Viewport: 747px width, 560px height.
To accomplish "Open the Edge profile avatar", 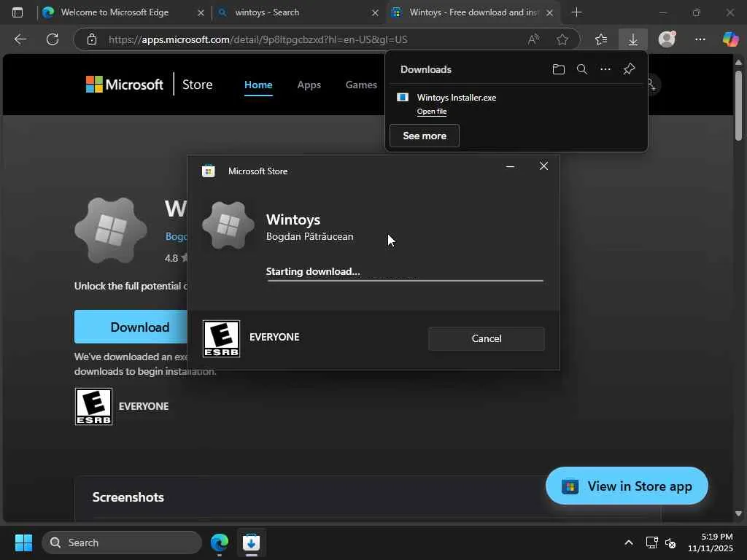I will coord(667,39).
